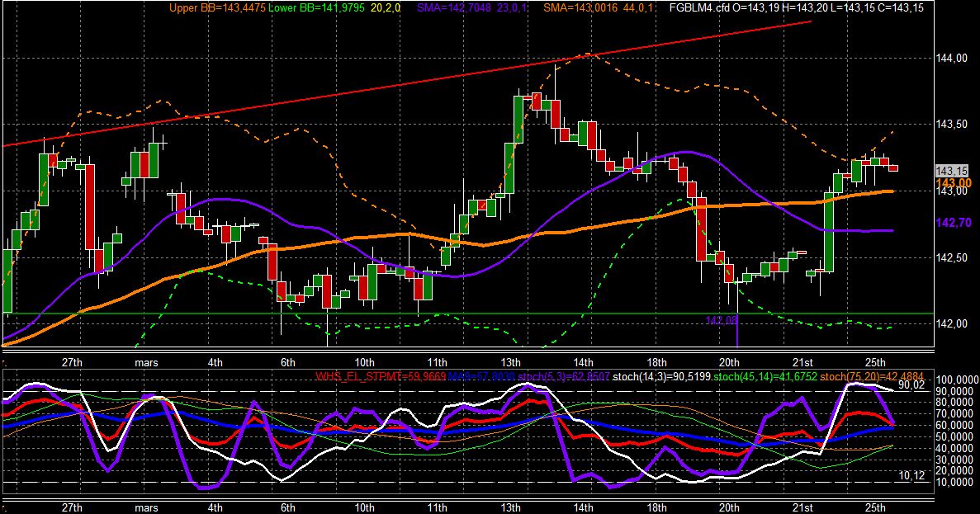Click '21st' on the stochastic panel date axis
This screenshot has height=514, width=980.
(802, 507)
